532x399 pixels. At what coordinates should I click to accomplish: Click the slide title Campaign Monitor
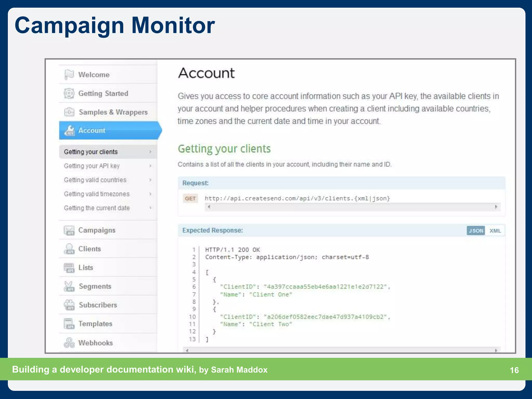pyautogui.click(x=115, y=25)
